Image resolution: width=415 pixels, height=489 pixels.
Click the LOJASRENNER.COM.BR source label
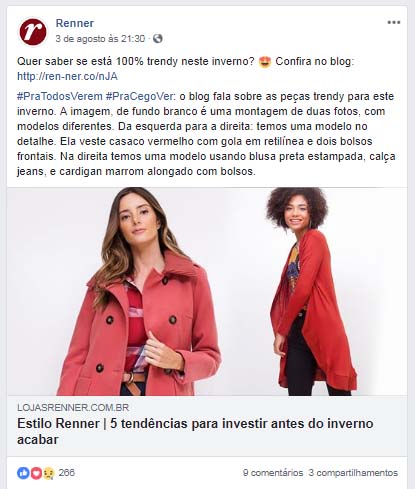(x=73, y=407)
